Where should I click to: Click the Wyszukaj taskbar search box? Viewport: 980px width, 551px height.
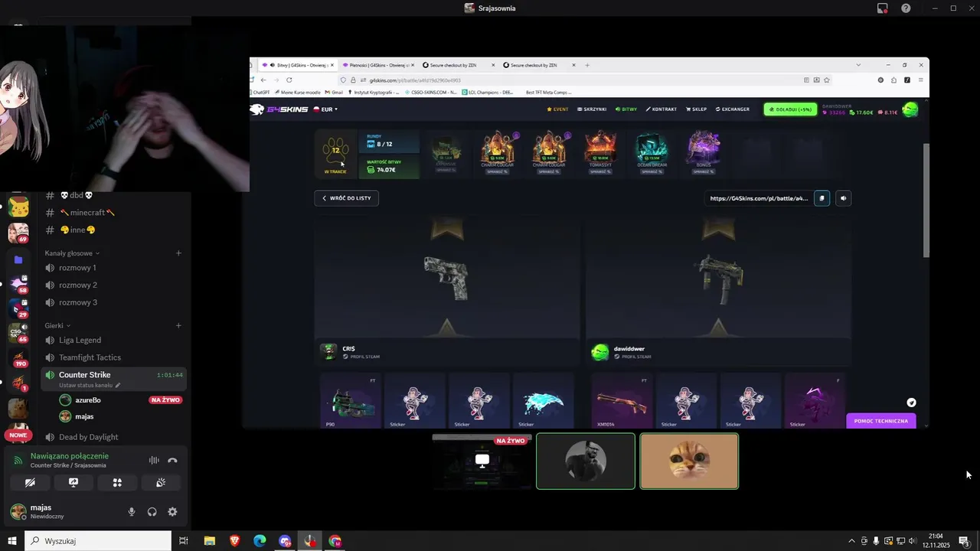click(x=98, y=541)
